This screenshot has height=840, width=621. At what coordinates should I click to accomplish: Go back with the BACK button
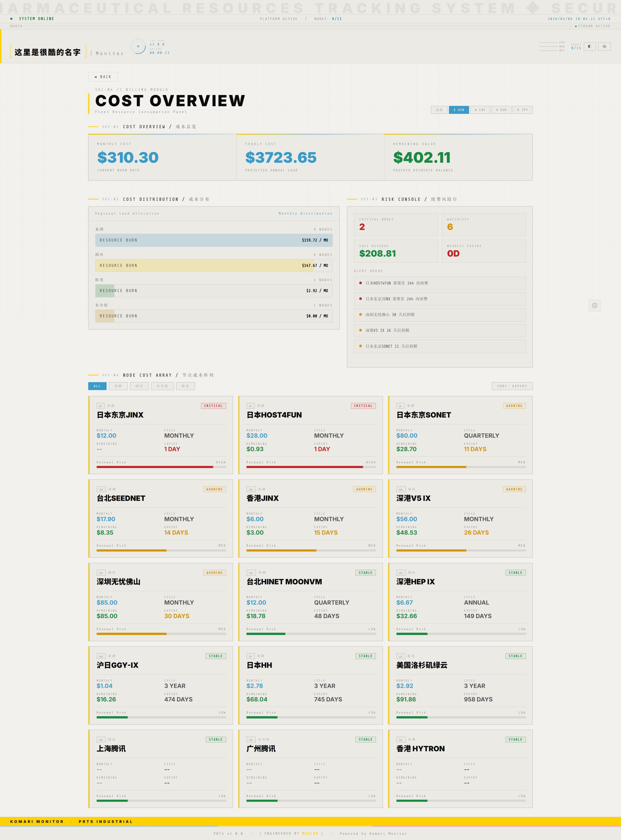103,77
